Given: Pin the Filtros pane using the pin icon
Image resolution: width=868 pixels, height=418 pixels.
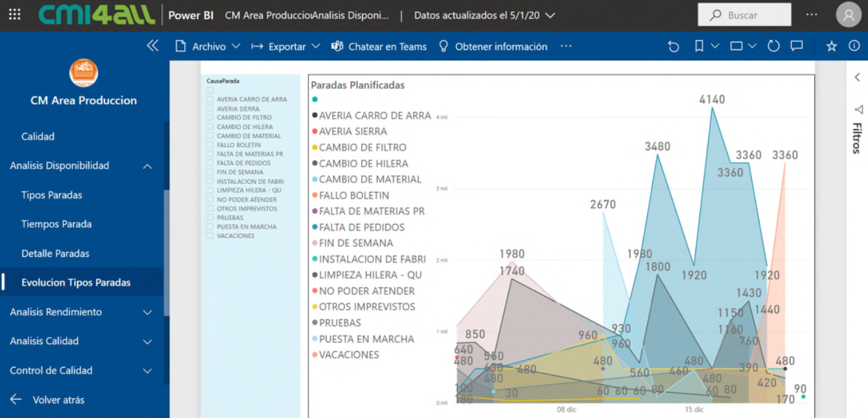Looking at the screenshot, I should (857, 108).
